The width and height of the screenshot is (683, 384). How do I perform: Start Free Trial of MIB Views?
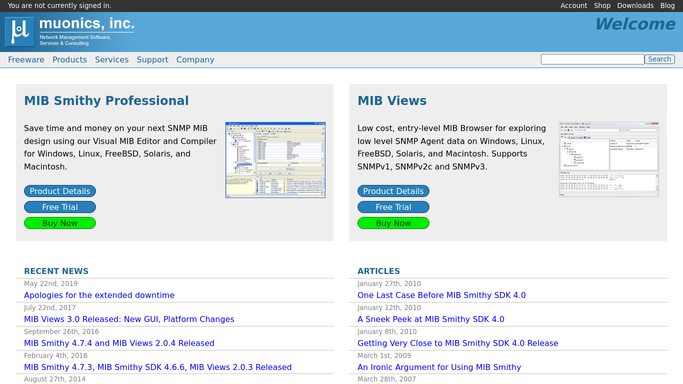pyautogui.click(x=393, y=207)
